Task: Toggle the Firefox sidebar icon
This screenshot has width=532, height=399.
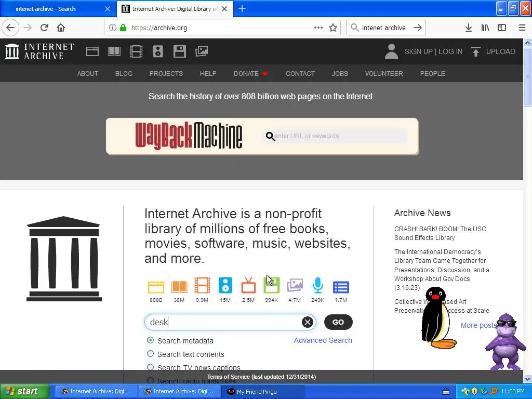Action: tap(502, 28)
